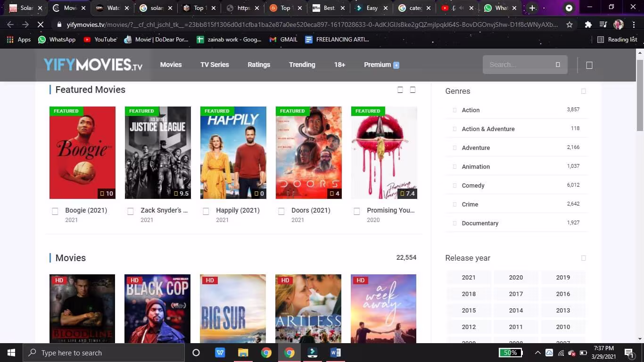
Task: Open Microsoft Word from the taskbar
Action: click(336, 353)
